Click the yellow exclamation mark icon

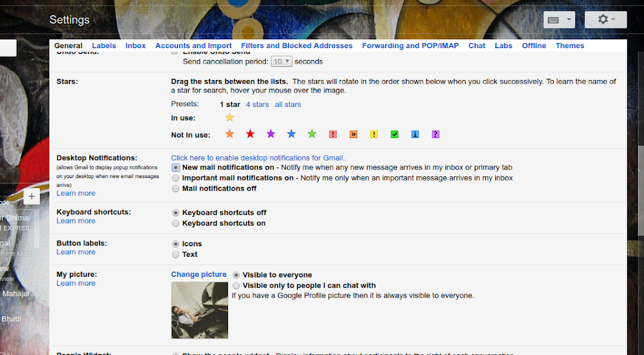click(x=374, y=134)
